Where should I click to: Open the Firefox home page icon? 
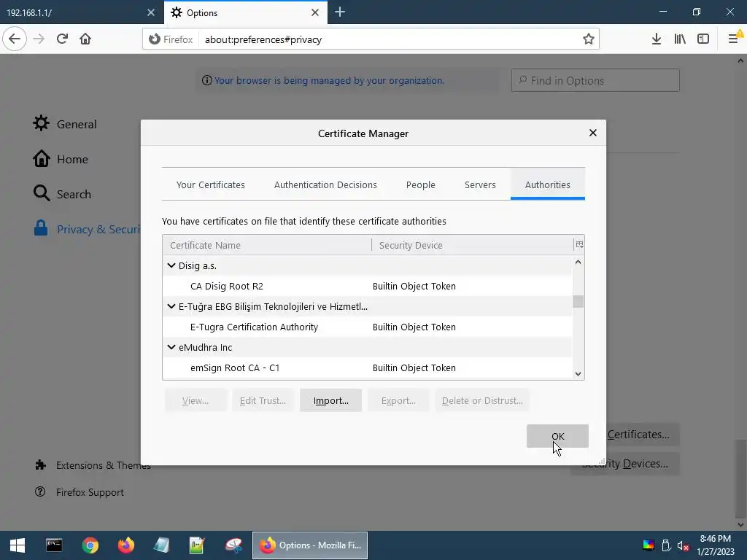click(x=85, y=39)
